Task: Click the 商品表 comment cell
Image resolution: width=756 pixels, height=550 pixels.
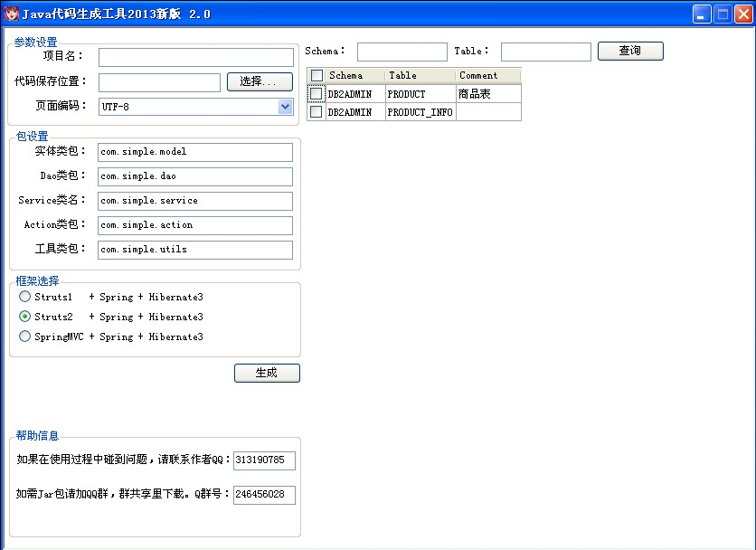Action: click(x=488, y=93)
